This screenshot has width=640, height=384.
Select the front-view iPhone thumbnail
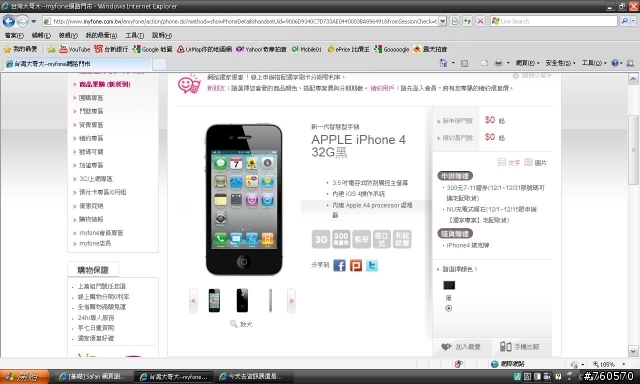(x=214, y=300)
